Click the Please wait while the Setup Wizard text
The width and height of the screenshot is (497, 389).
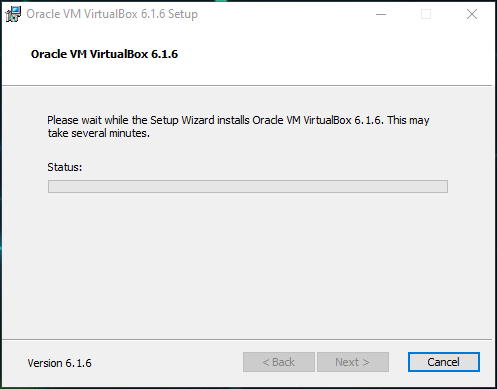click(x=131, y=120)
